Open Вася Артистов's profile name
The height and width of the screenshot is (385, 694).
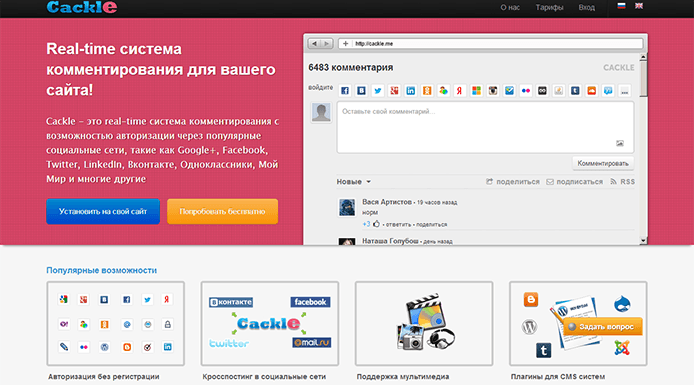pyautogui.click(x=387, y=202)
